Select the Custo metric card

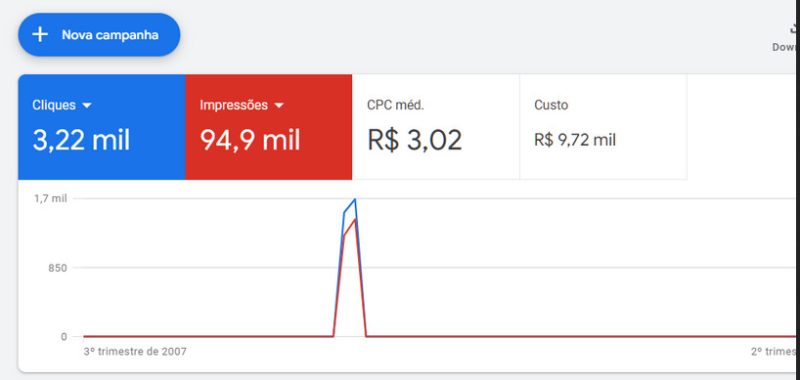pyautogui.click(x=603, y=127)
